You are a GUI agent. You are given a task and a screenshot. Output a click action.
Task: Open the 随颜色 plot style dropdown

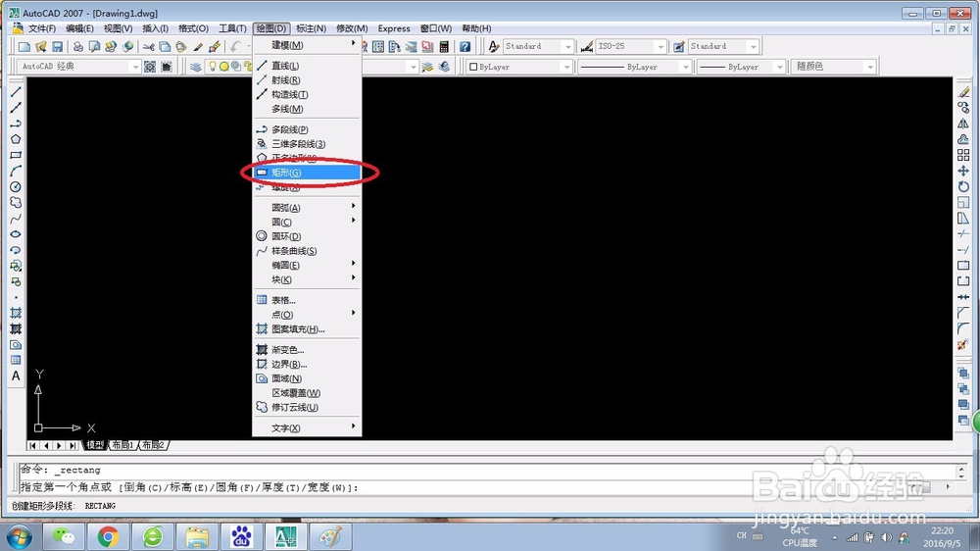pyautogui.click(x=870, y=67)
